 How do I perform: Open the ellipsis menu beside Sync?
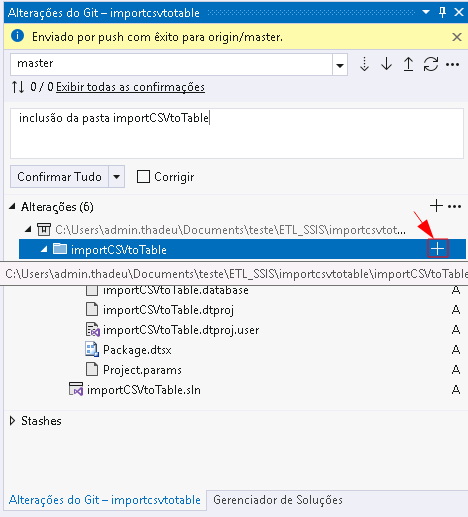pyautogui.click(x=452, y=64)
